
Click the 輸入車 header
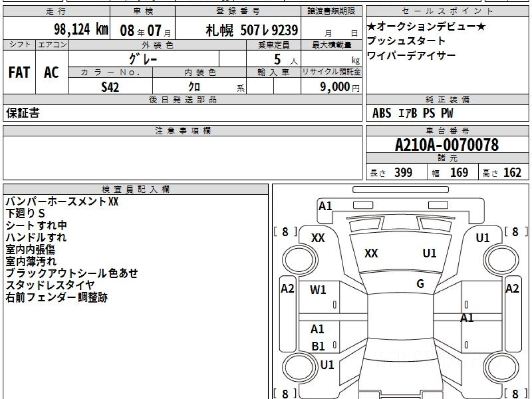274,73
